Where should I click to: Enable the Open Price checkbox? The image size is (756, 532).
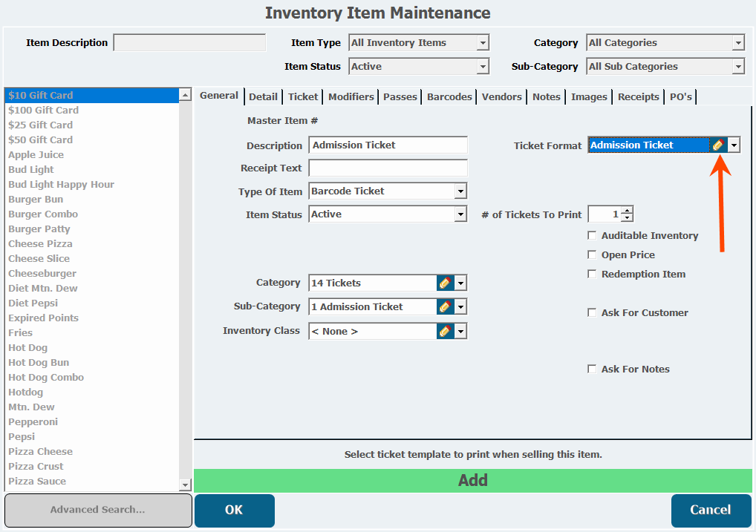pos(592,255)
